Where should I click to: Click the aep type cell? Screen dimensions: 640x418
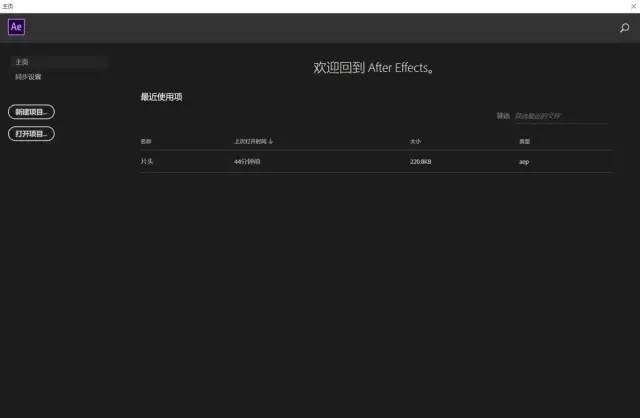pyautogui.click(x=524, y=162)
